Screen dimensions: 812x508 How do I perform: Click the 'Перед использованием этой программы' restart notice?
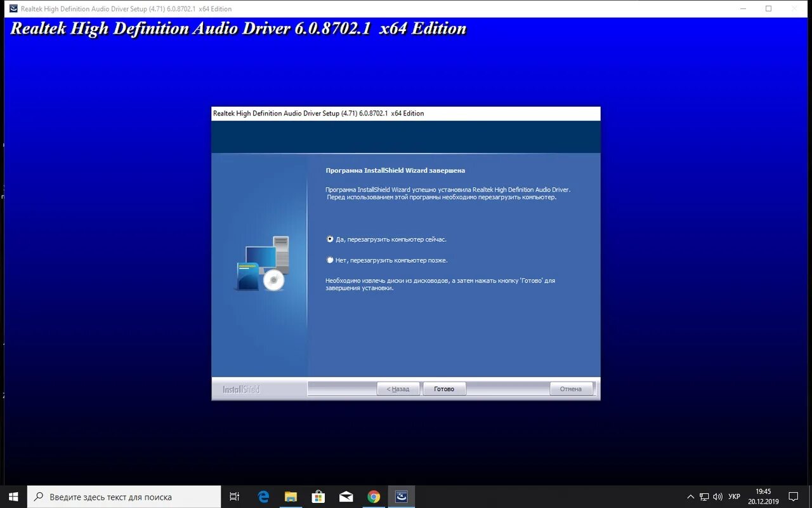coord(442,197)
